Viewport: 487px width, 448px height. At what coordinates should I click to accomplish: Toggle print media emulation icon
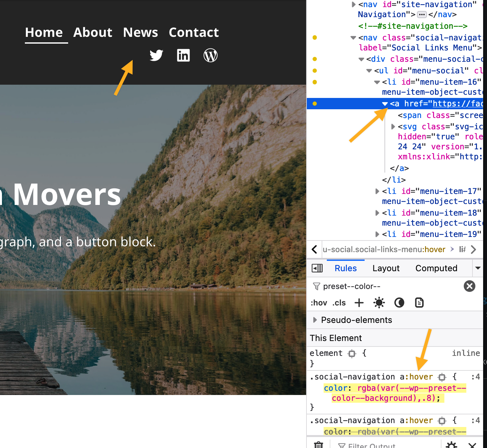click(419, 303)
